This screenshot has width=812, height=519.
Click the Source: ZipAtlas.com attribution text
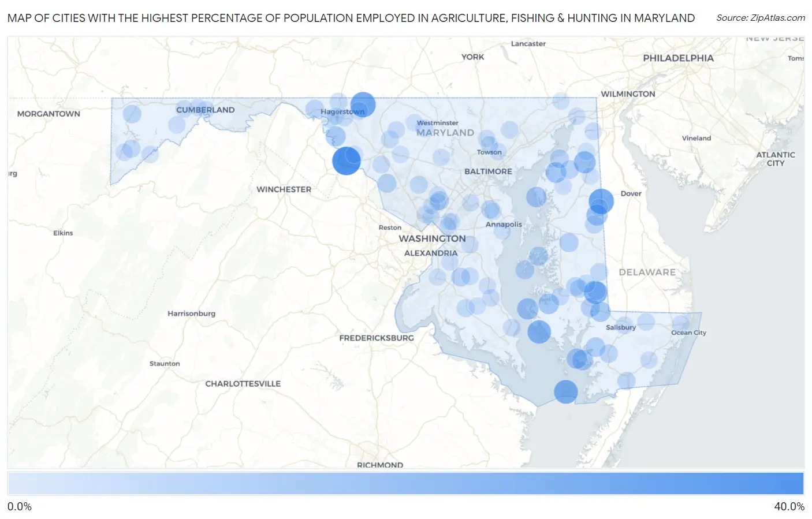pos(761,18)
